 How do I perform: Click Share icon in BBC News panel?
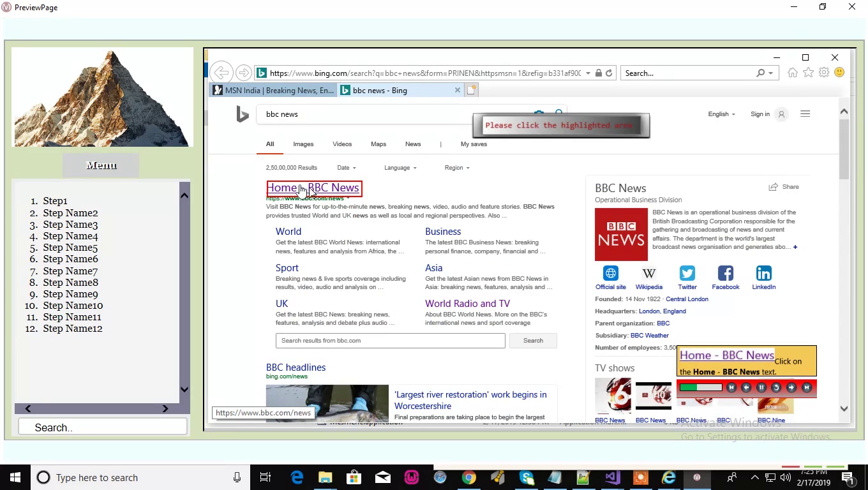773,187
